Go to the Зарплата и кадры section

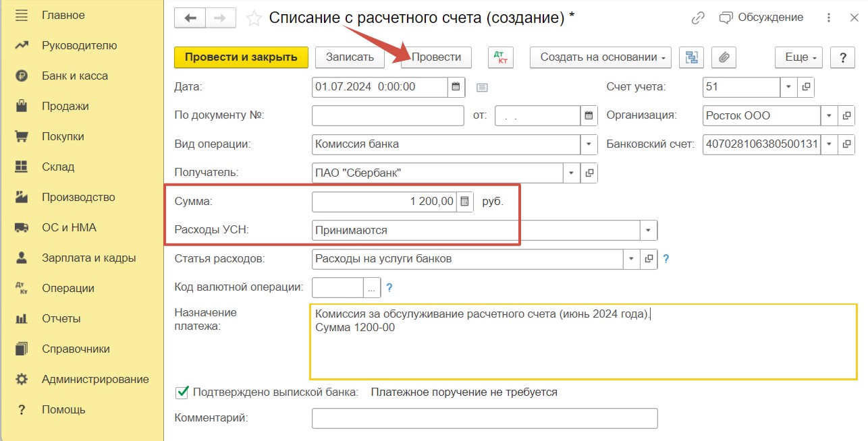(88, 258)
